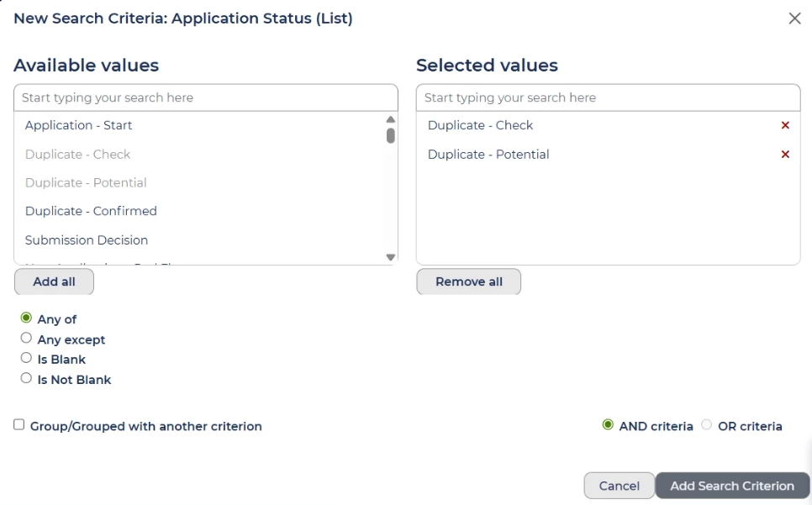812x505 pixels.
Task: Pick Submission Decision from available values
Action: tap(87, 239)
